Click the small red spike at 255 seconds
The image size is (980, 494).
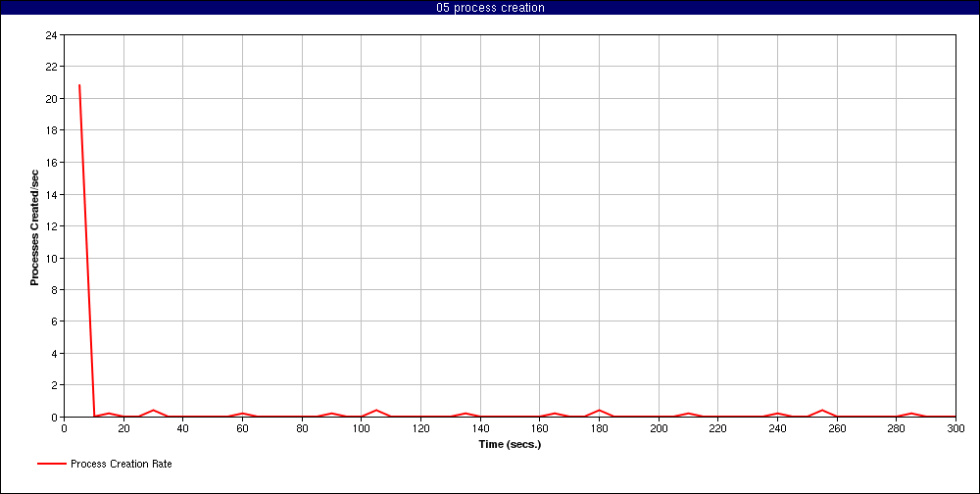coord(822,411)
